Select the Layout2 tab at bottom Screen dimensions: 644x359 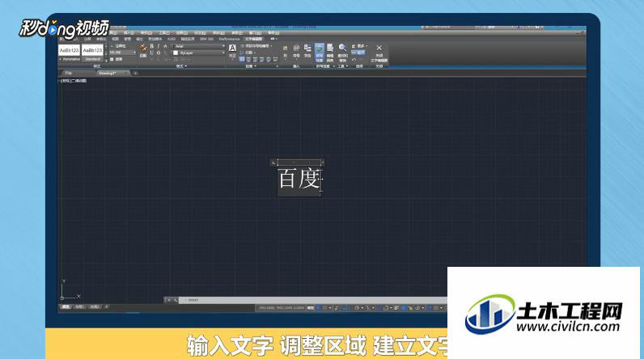point(94,306)
